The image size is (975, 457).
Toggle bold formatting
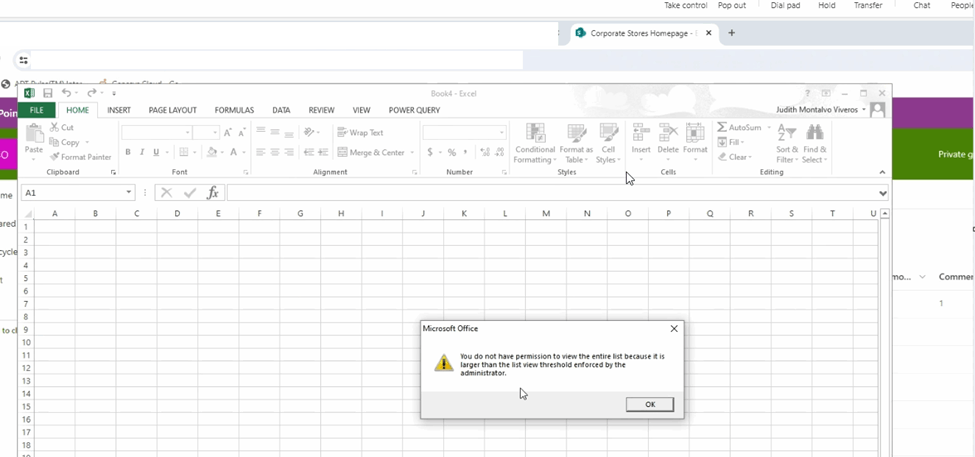click(128, 152)
